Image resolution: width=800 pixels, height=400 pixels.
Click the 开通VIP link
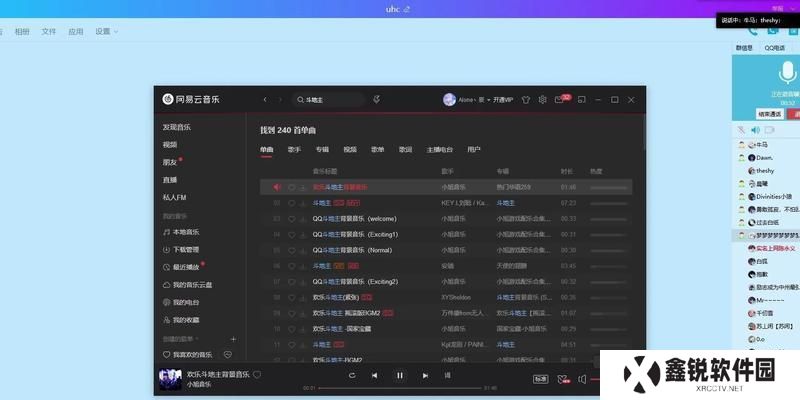[503, 100]
